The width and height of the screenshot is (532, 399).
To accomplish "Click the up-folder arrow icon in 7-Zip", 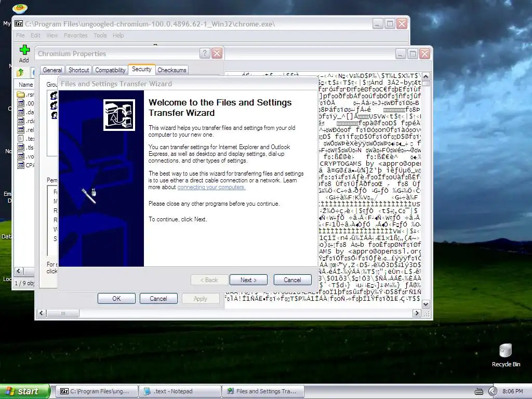I will 20,72.
